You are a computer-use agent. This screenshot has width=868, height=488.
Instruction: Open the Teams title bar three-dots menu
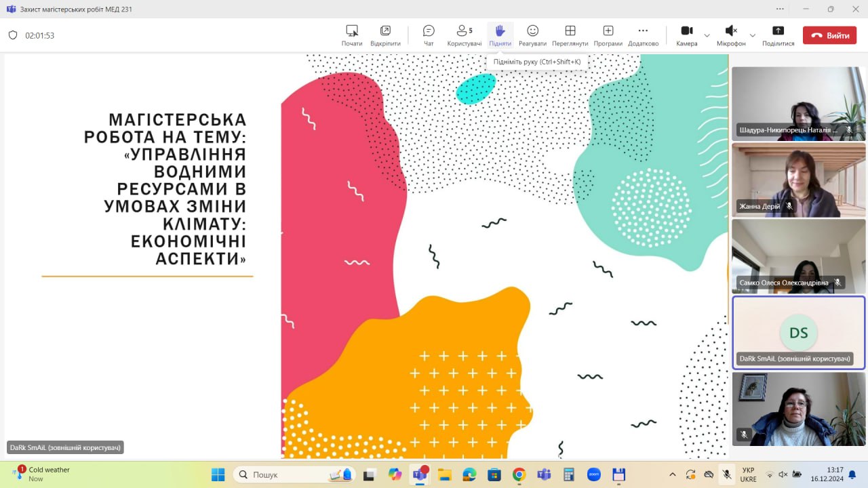[x=780, y=9]
